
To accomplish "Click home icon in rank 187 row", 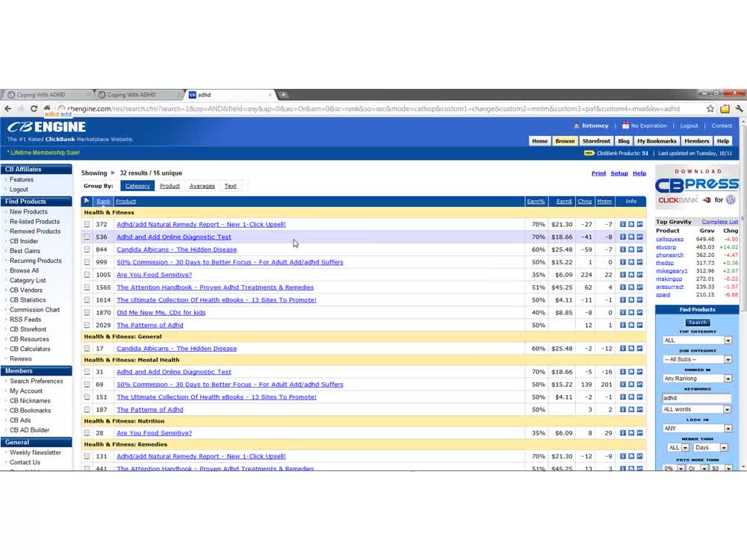I will coord(631,409).
